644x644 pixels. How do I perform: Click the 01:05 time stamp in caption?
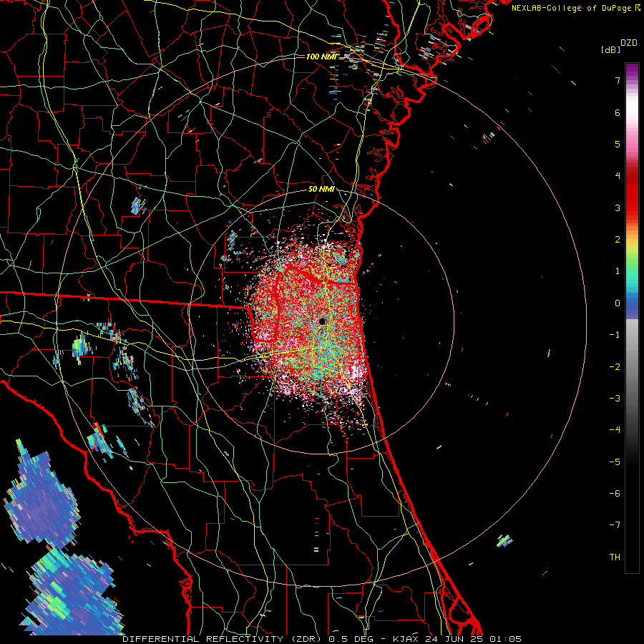point(505,639)
